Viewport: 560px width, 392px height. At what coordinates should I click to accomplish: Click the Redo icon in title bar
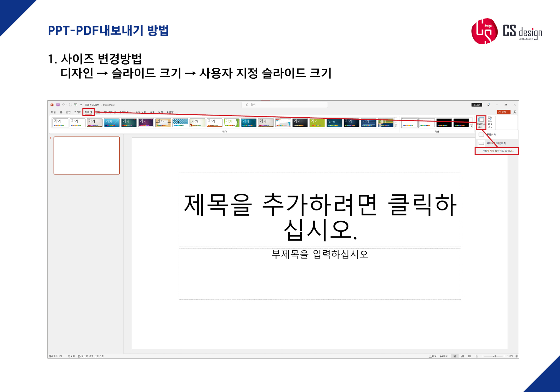70,105
